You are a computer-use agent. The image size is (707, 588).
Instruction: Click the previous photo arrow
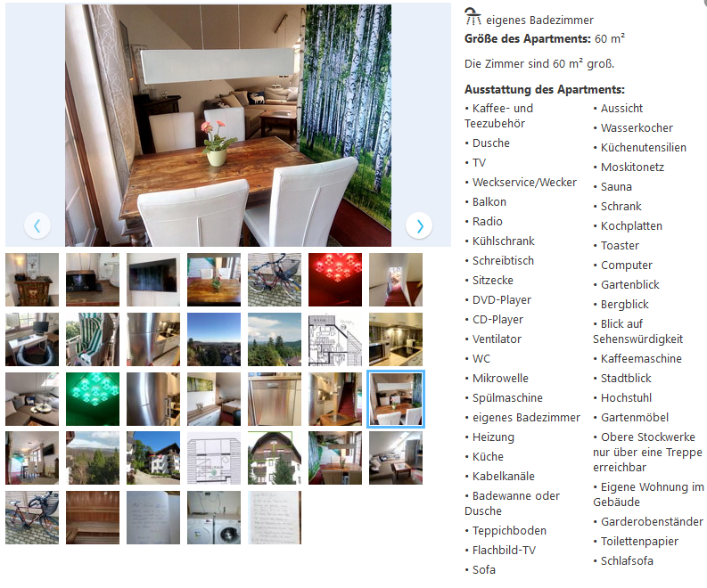coord(37,225)
